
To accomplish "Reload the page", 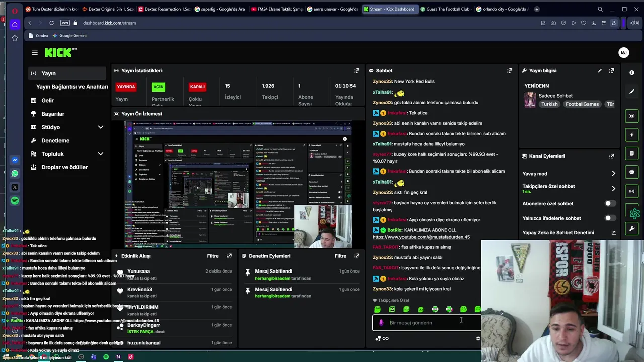I will click(51, 23).
